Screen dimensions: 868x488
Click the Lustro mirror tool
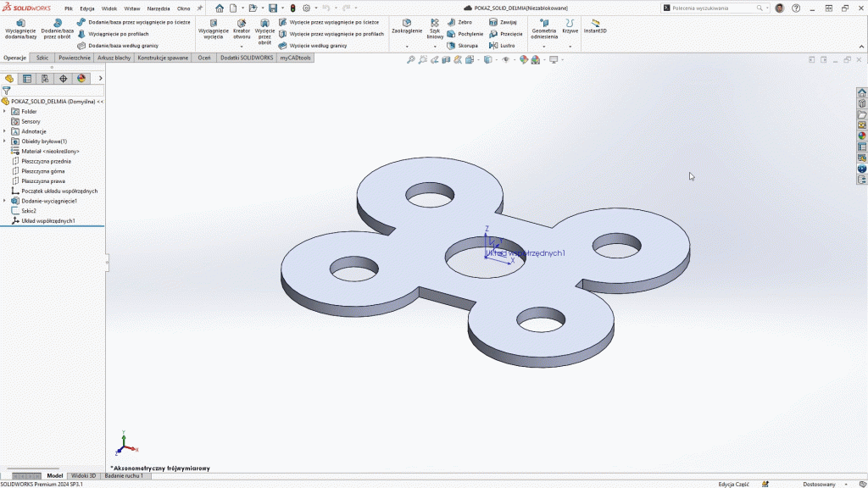pos(502,46)
